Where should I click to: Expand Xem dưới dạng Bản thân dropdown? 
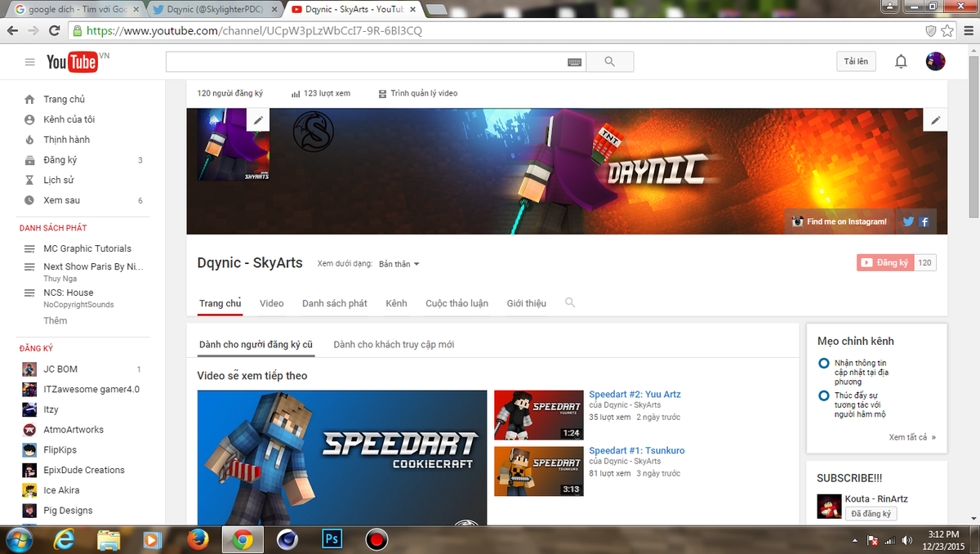click(399, 264)
